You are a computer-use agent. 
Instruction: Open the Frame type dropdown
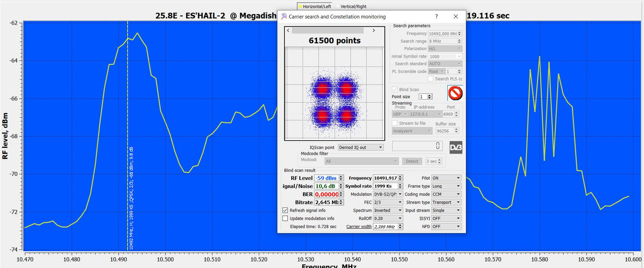coord(446,186)
